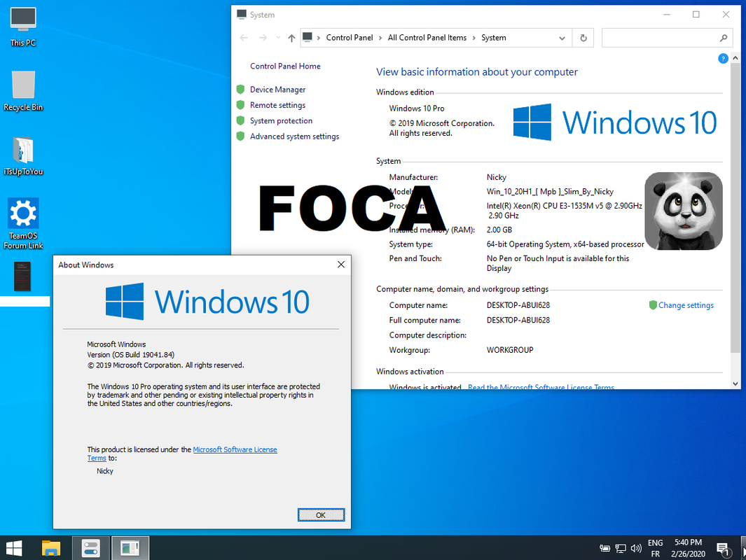
Task: Open the Windows Start button
Action: click(14, 548)
